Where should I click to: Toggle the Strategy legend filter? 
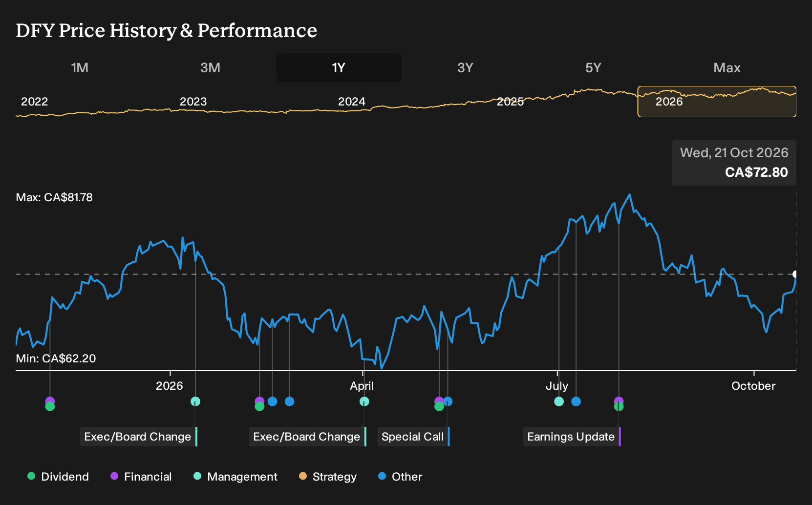328,477
